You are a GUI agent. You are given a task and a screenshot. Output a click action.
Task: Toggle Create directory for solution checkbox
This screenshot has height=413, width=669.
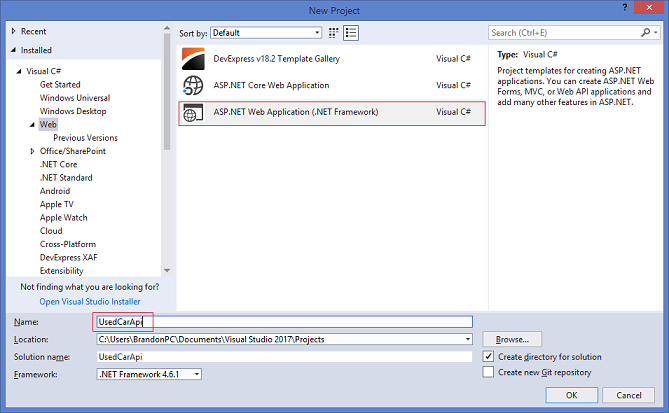click(x=489, y=356)
